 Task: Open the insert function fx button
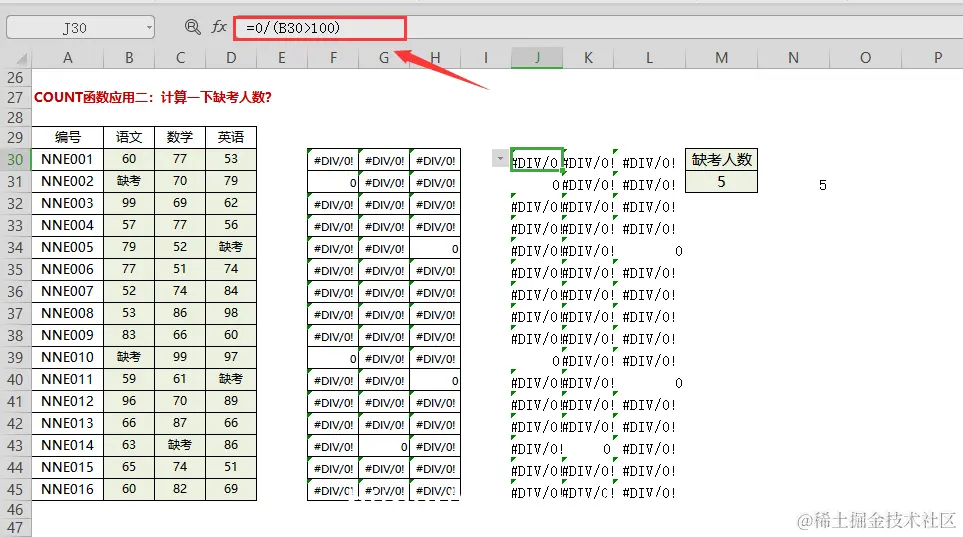[219, 27]
